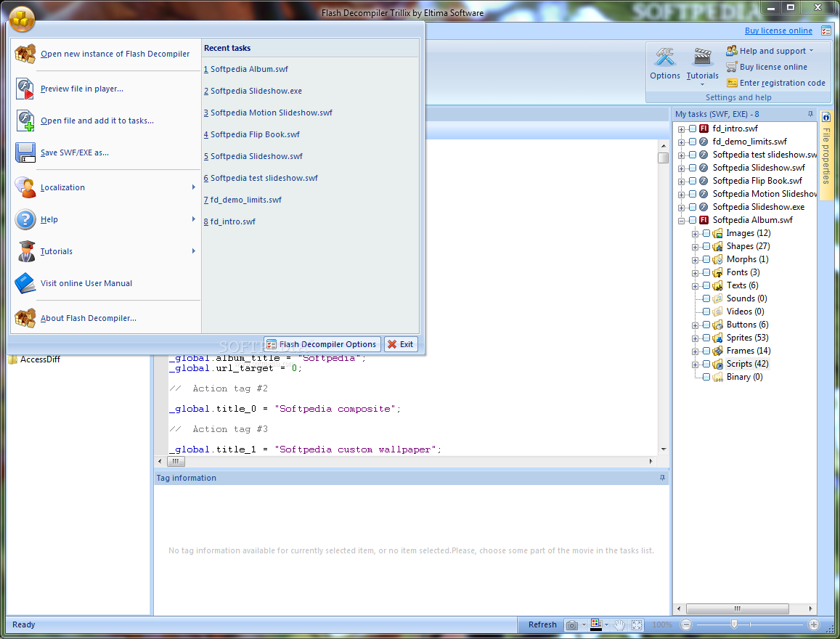The width and height of the screenshot is (840, 639).
Task: Follow the Buy license online link at top
Action: tap(778, 30)
